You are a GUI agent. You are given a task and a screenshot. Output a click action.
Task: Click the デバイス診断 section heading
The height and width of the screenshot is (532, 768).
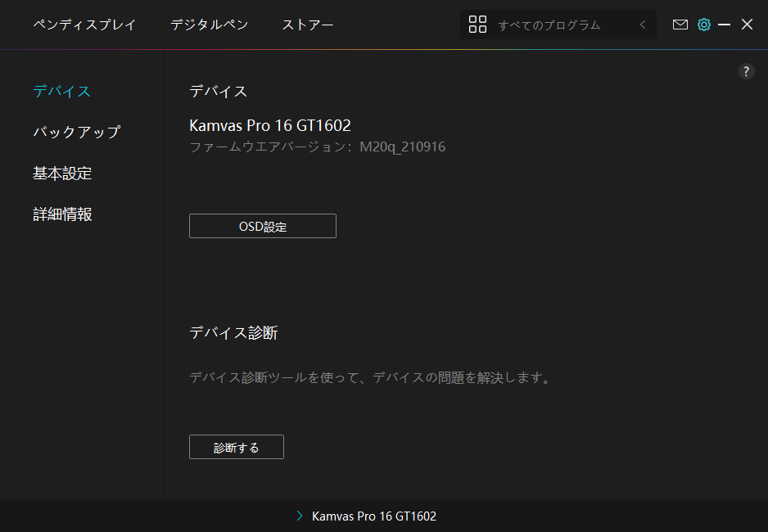coord(233,333)
